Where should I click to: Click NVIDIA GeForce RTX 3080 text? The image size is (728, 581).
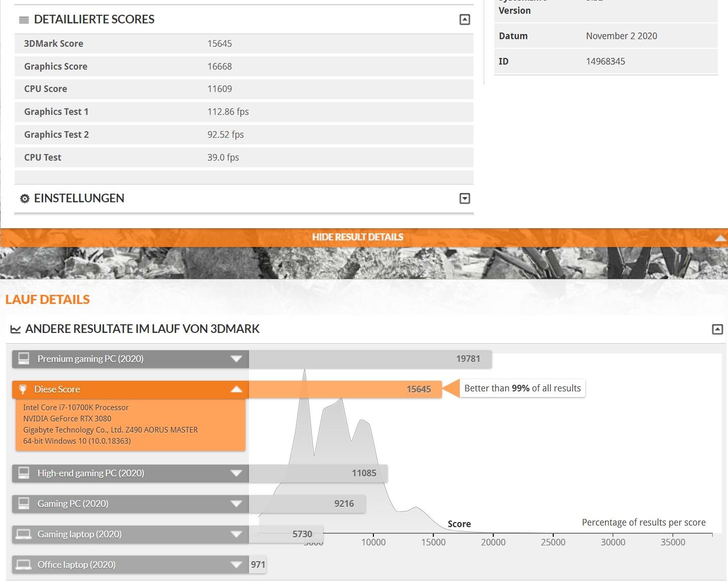coord(67,419)
